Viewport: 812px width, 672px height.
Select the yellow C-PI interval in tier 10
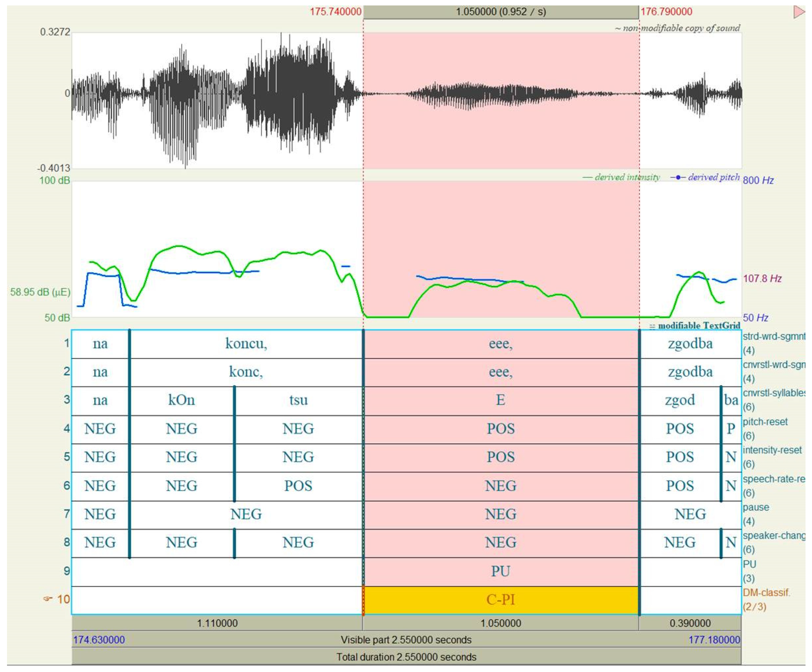coord(500,600)
